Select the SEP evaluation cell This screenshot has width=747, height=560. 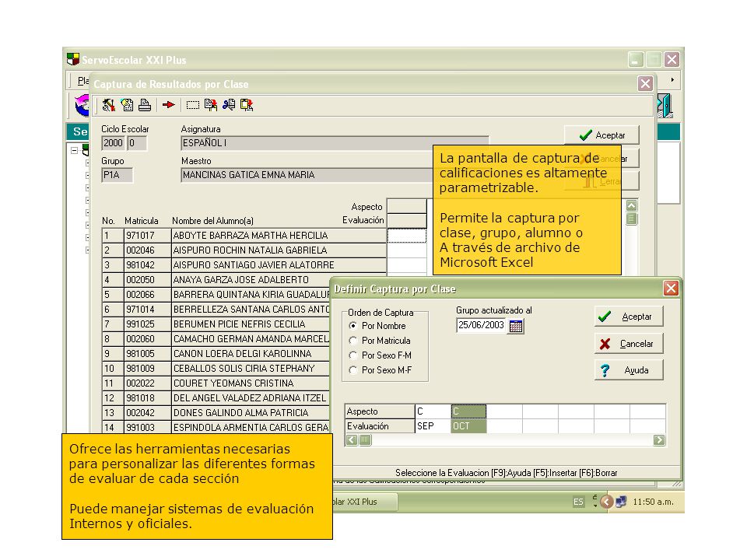click(433, 425)
